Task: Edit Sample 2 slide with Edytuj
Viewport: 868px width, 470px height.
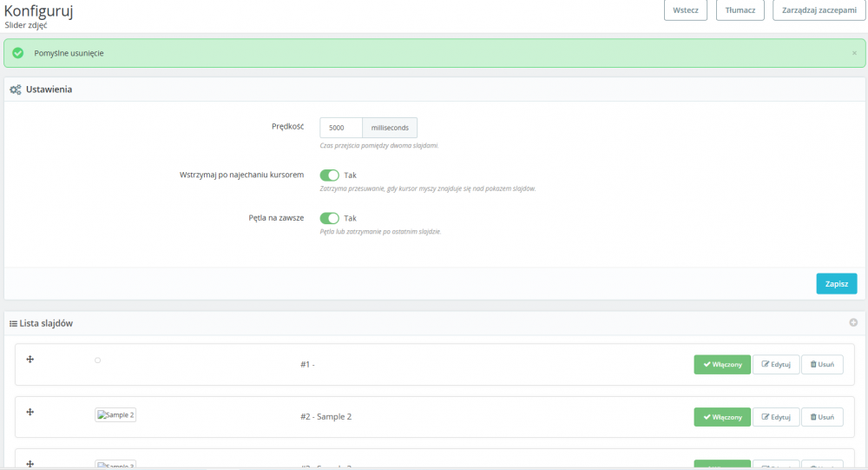Action: click(775, 417)
